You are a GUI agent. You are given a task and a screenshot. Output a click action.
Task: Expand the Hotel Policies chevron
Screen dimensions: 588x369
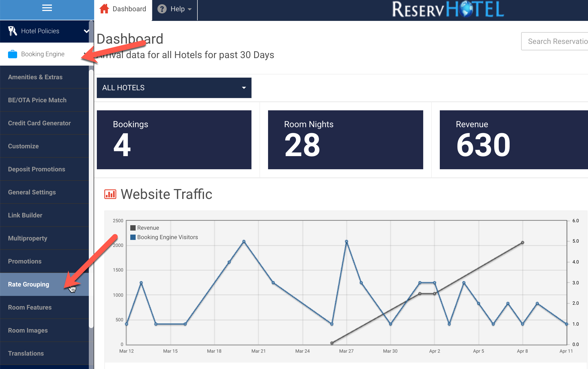[86, 31]
